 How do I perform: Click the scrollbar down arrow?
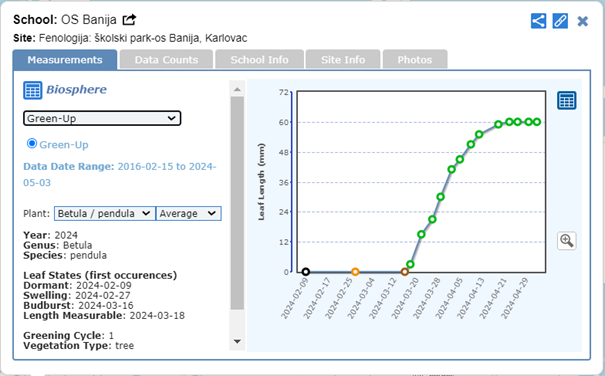(x=237, y=341)
